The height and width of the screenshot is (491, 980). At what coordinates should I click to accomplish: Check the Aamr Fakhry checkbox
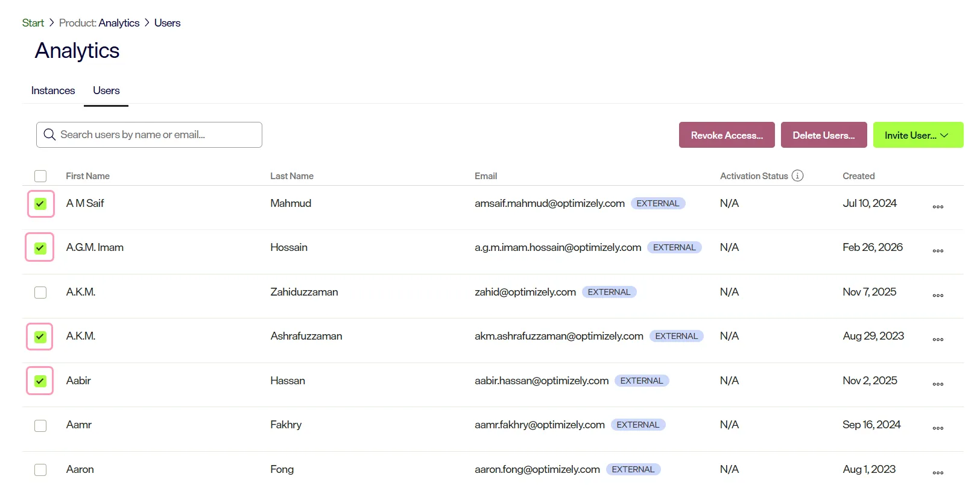coord(40,425)
